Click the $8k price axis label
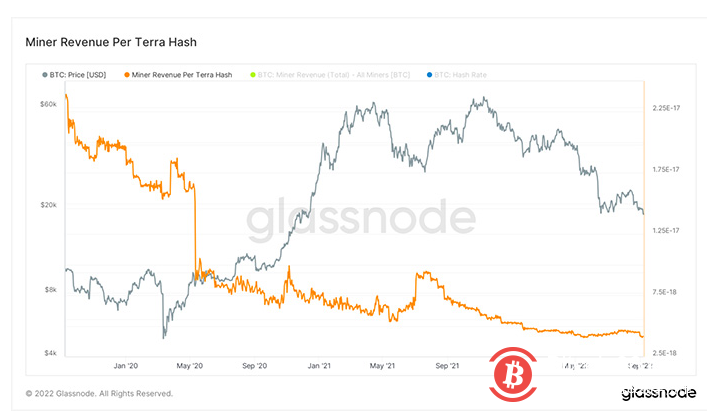This screenshot has height=414, width=707. point(50,290)
